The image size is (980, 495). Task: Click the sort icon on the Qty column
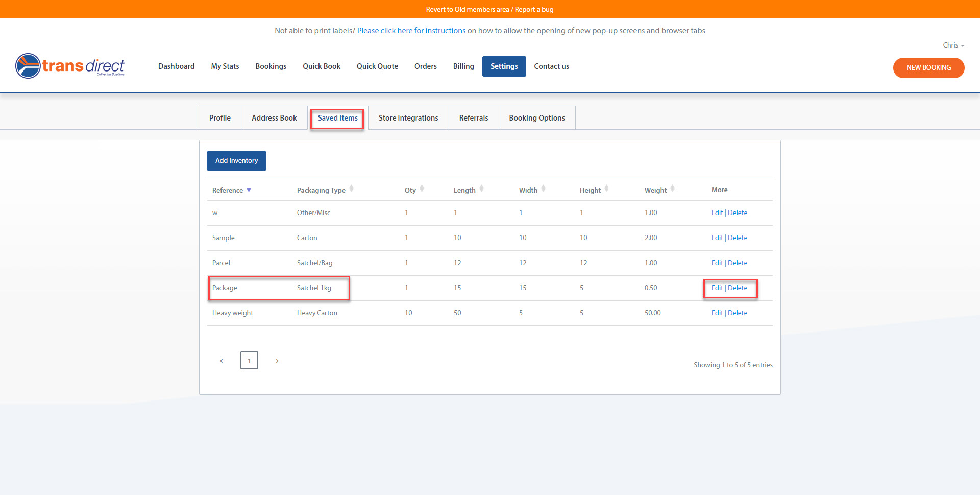(422, 189)
